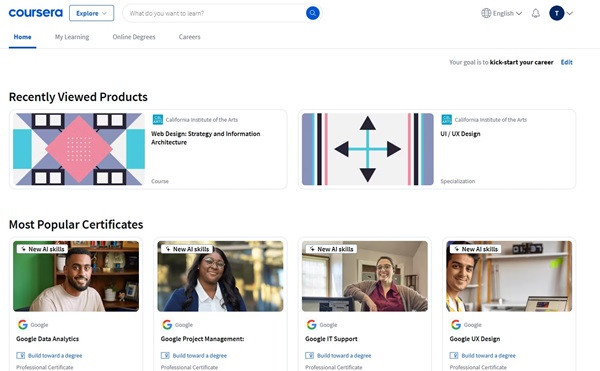The width and height of the screenshot is (600, 371).
Task: Open the Google UX Design certificate title
Action: point(475,339)
